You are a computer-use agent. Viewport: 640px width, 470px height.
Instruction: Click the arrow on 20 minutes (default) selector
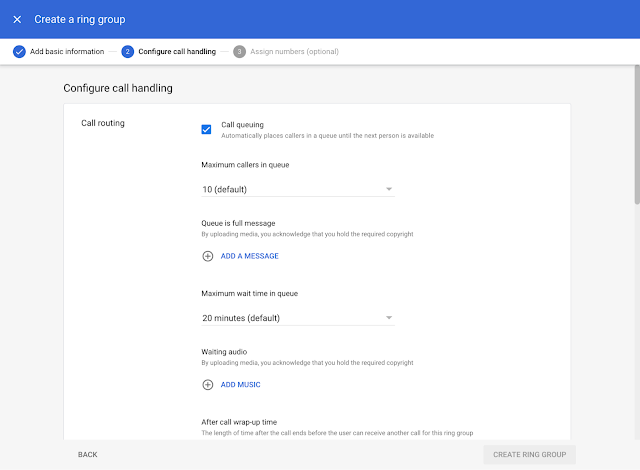389,318
